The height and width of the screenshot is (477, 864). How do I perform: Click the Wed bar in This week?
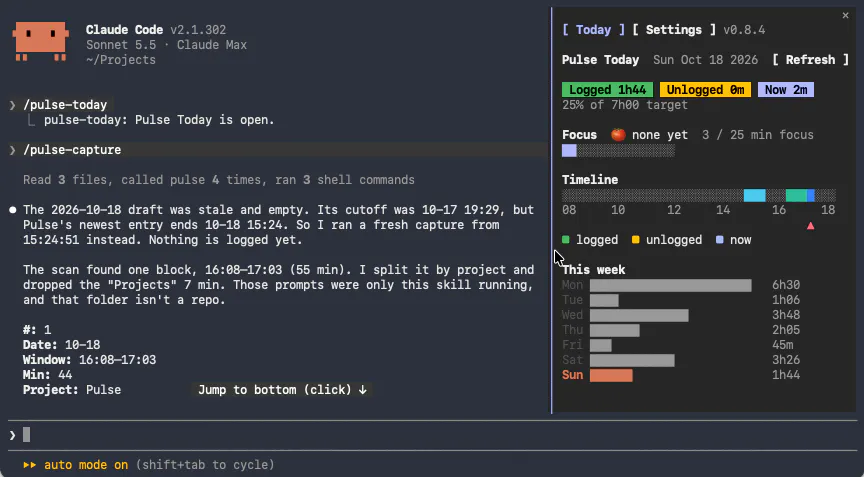(639, 315)
